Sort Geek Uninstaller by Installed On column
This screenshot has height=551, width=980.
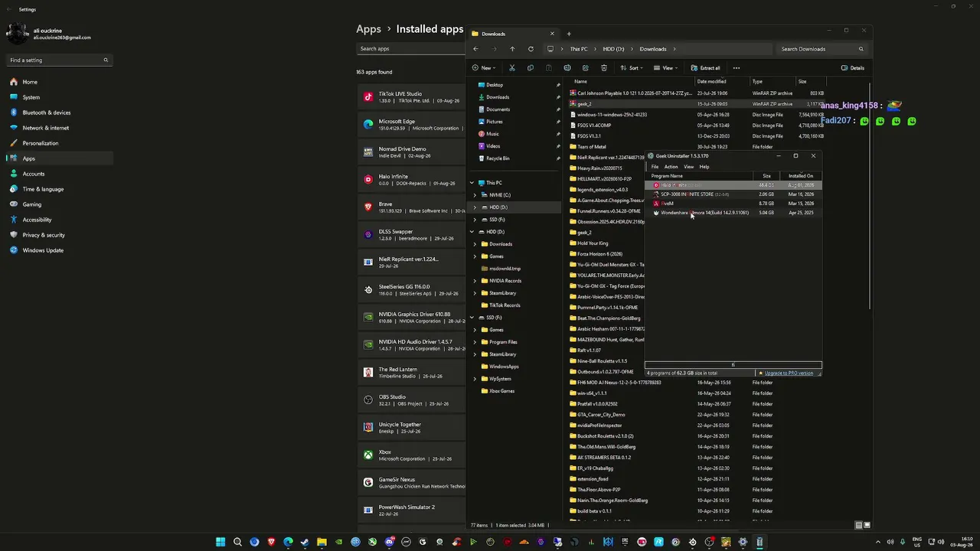[x=801, y=176]
